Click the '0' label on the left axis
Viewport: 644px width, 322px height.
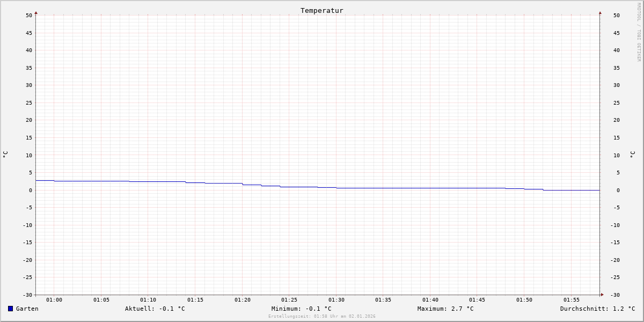click(x=31, y=190)
